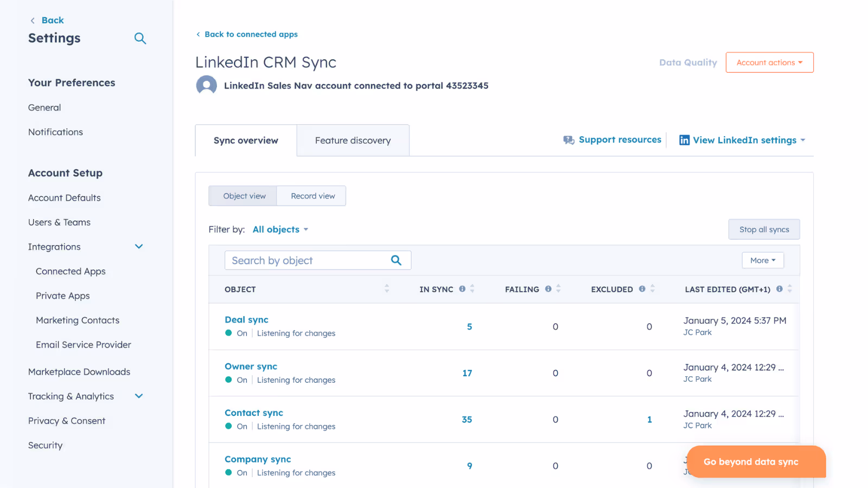Open the Last Edited info tooltip icon
This screenshot has height=488, width=868.
(780, 289)
